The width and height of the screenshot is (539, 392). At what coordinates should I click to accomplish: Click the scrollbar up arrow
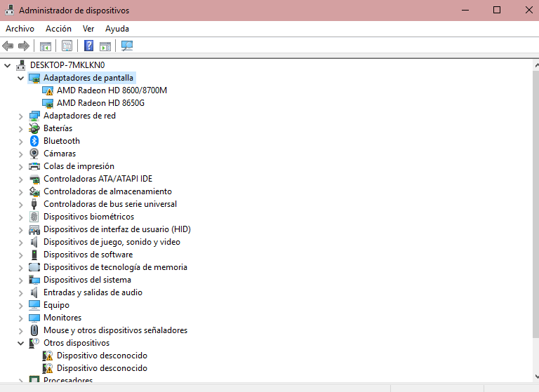(x=536, y=65)
